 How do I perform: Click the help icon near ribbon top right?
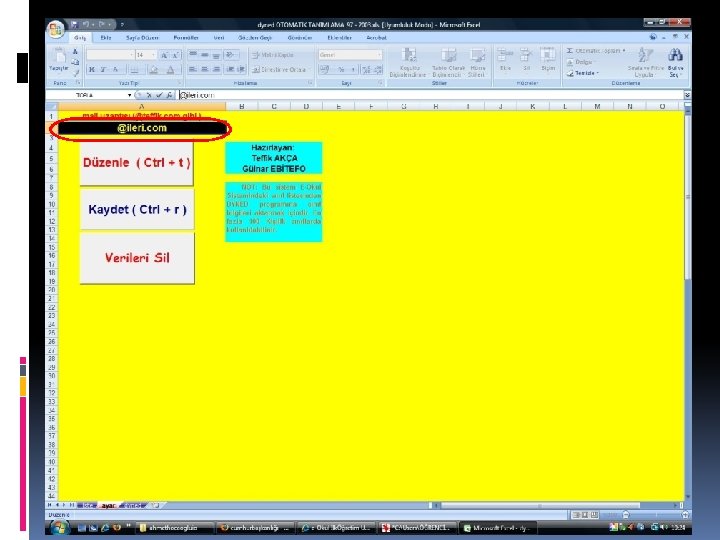(652, 37)
